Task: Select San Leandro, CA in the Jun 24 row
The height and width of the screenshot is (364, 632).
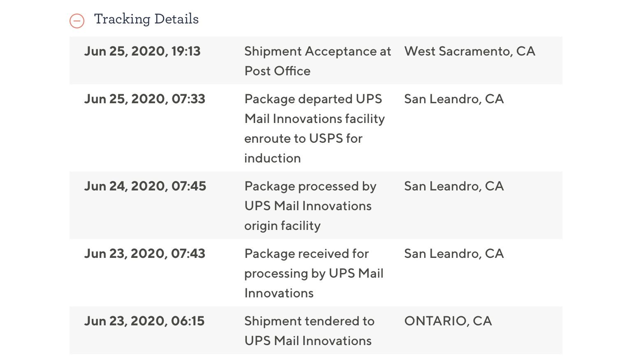Action: 454,186
